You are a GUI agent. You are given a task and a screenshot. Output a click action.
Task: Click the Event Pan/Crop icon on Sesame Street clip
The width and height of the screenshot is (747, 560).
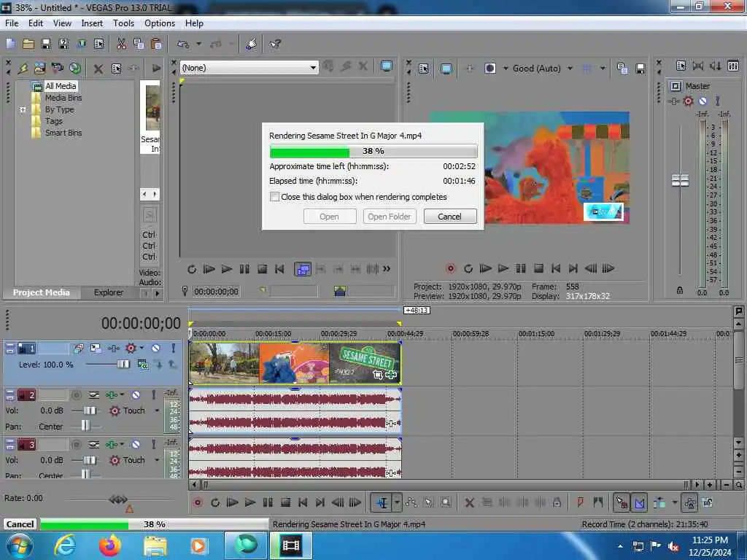pos(377,375)
